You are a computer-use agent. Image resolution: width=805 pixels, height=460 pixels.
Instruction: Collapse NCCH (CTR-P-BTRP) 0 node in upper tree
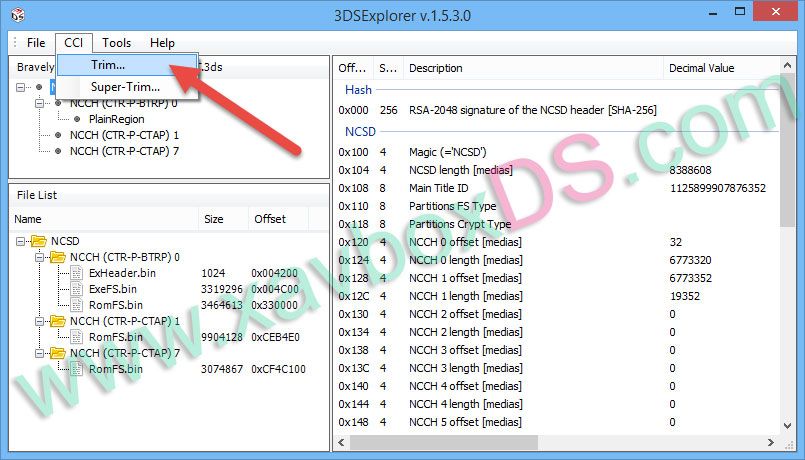39,103
